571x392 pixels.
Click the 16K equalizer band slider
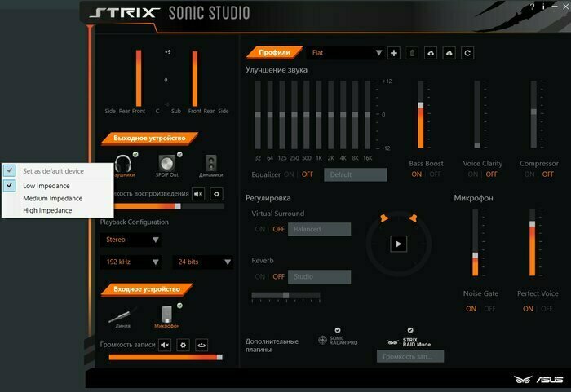[367, 115]
